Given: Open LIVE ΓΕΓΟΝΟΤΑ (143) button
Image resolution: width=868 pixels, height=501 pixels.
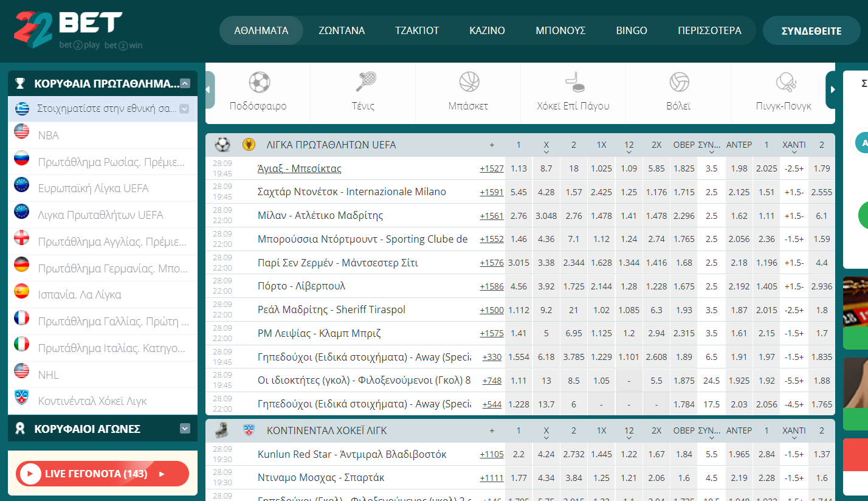Looking at the screenshot, I should (103, 474).
